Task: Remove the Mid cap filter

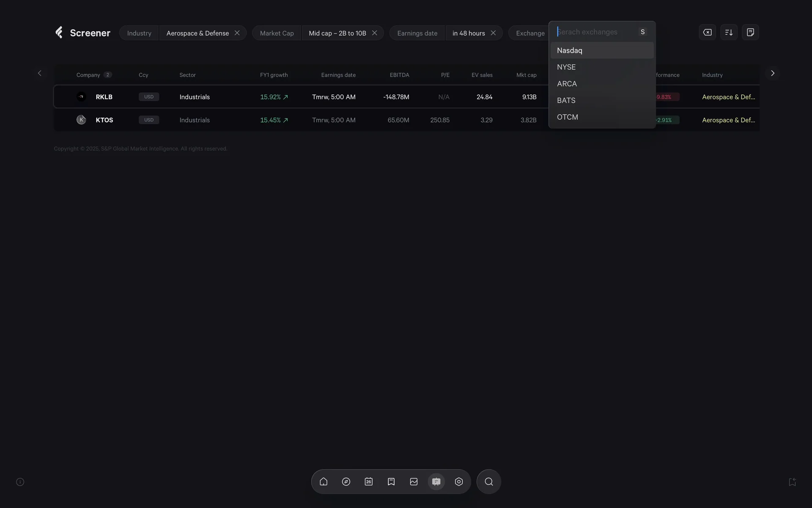Action: 374,33
